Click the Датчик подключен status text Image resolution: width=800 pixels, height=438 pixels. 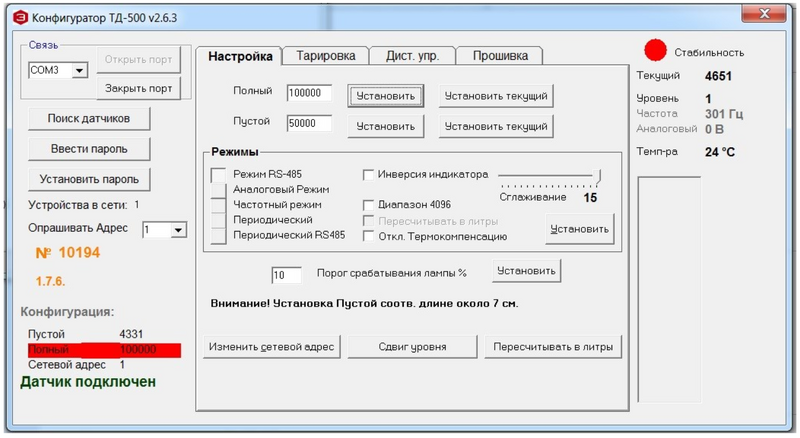pos(88,382)
